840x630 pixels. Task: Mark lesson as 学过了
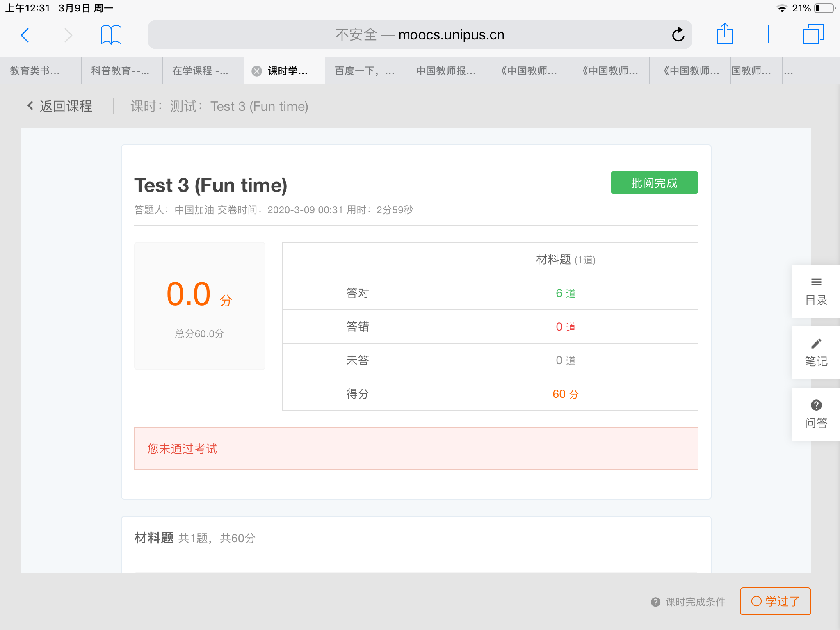[x=775, y=601]
